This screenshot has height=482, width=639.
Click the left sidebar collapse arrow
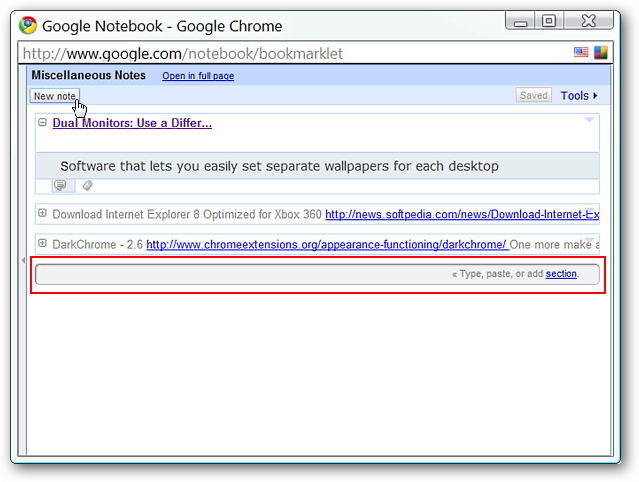[x=23, y=260]
